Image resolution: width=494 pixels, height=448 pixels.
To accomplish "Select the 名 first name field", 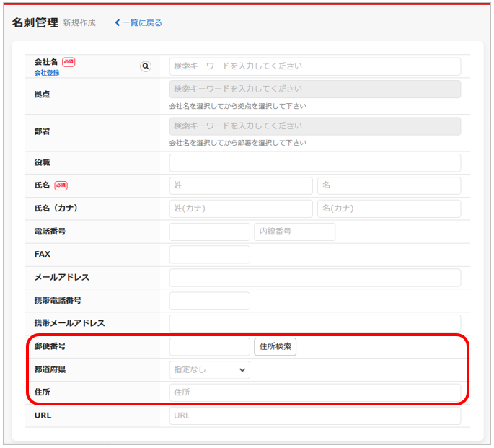I will [x=389, y=185].
